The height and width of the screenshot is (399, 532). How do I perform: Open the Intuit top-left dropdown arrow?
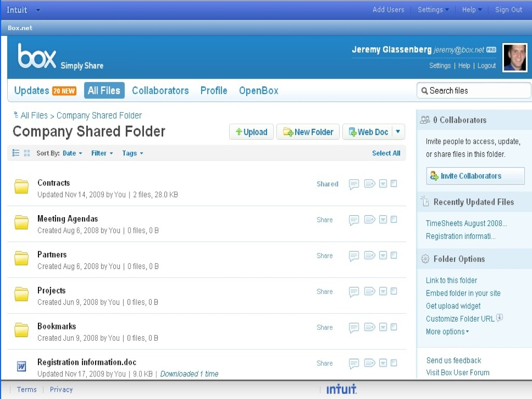tap(38, 10)
